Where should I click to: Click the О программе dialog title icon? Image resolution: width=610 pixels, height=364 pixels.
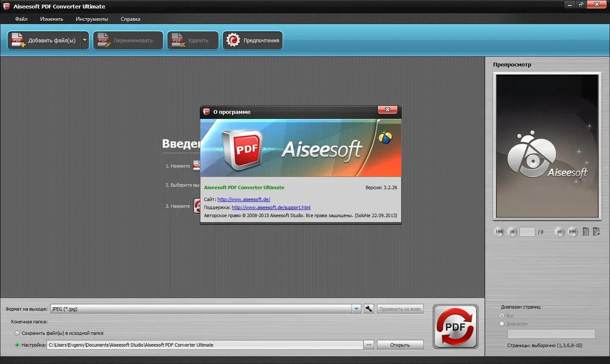tap(207, 112)
